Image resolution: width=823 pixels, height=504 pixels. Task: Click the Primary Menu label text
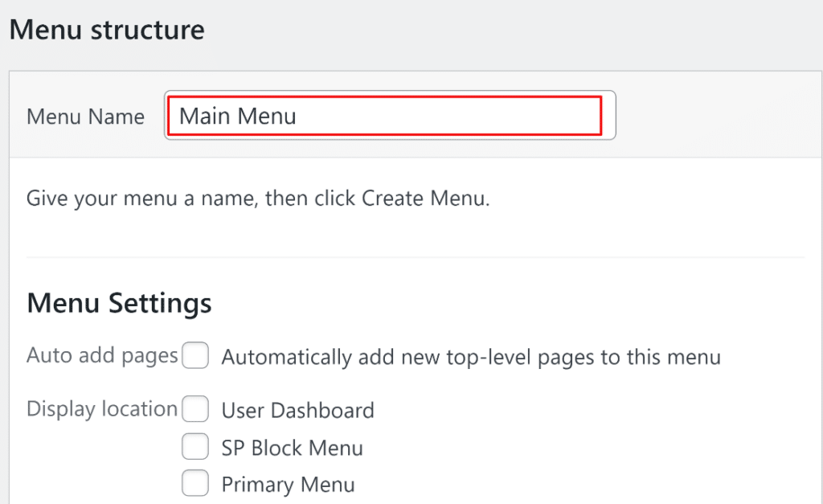(287, 484)
